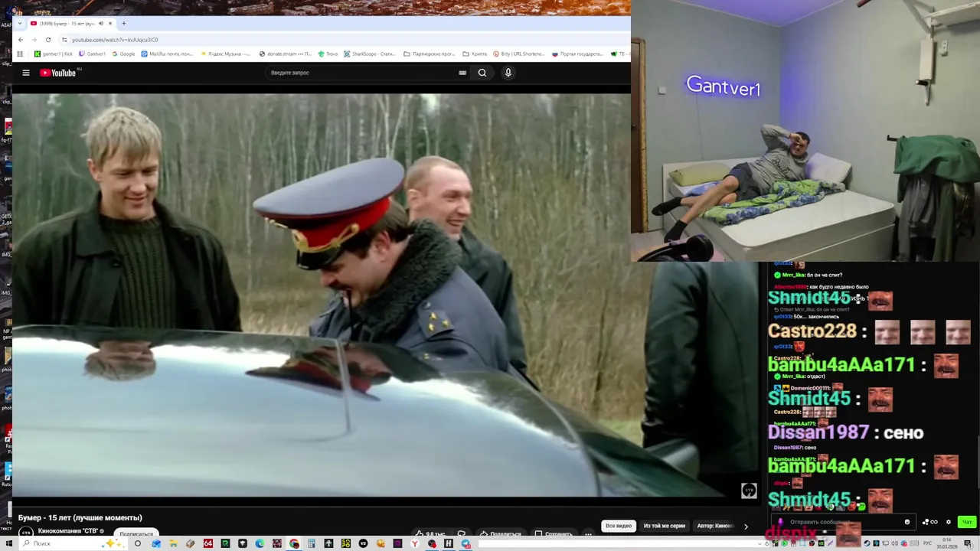Open the SharkScope bookmark
The image size is (980, 551).
click(x=370, y=54)
